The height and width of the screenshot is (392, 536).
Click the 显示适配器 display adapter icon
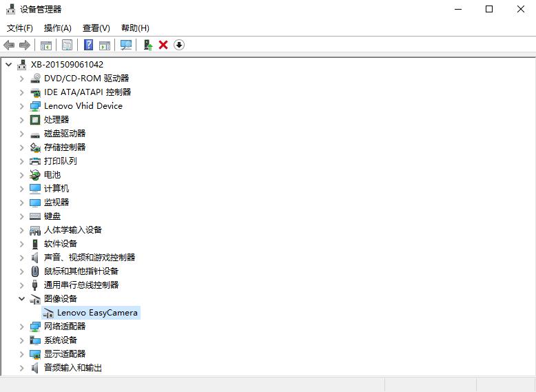pos(35,354)
